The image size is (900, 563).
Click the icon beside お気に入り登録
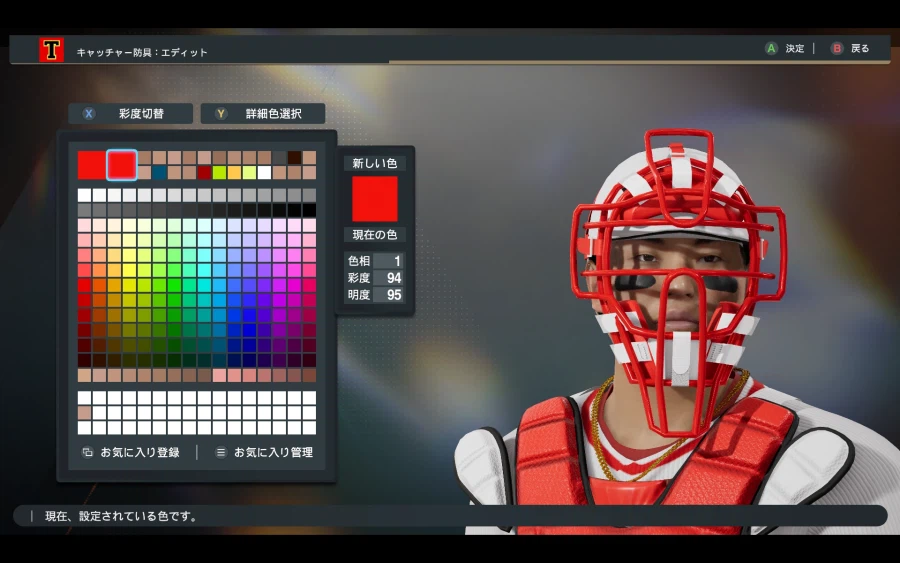coord(87,452)
